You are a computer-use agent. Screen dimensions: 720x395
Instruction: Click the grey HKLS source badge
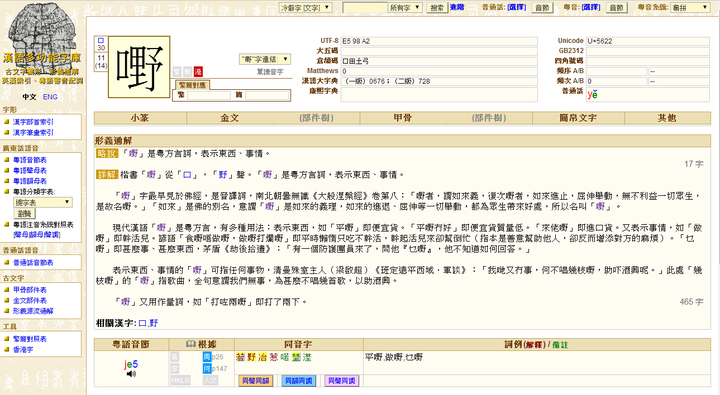click(x=180, y=380)
